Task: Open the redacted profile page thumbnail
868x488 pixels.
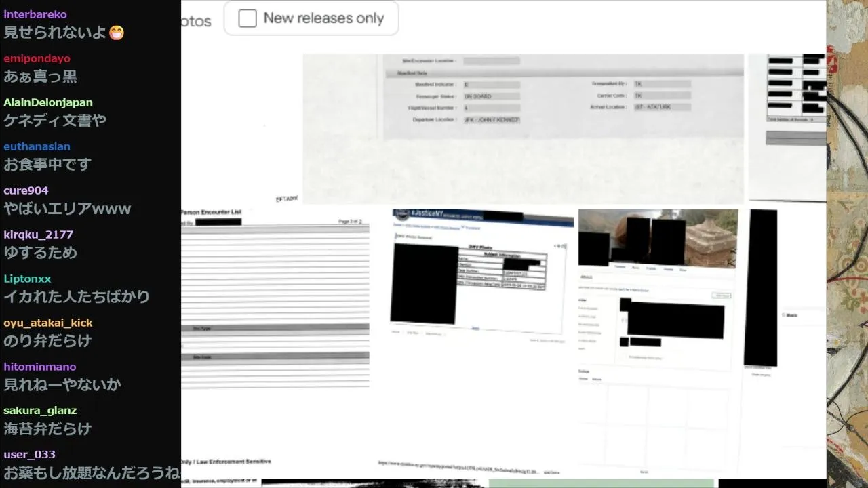Action: pos(658,342)
